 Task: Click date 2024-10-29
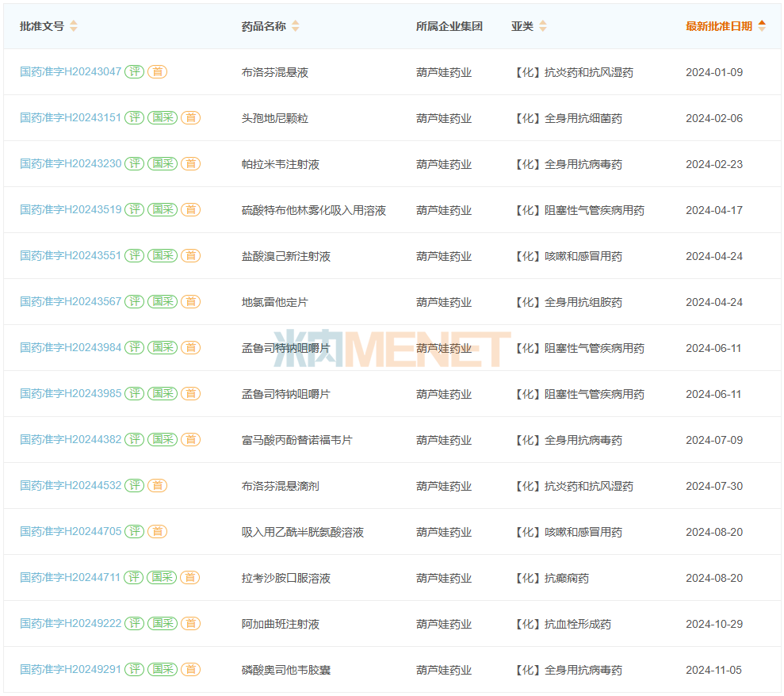pos(714,625)
